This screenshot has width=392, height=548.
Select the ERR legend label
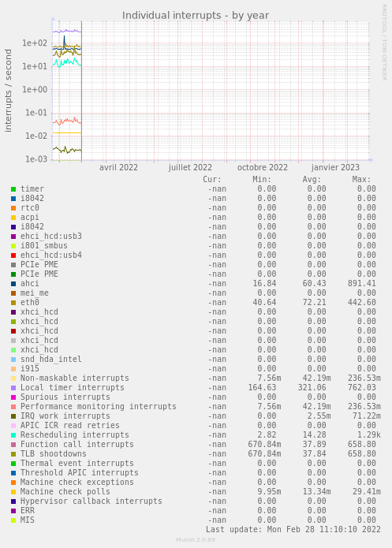pyautogui.click(x=28, y=511)
